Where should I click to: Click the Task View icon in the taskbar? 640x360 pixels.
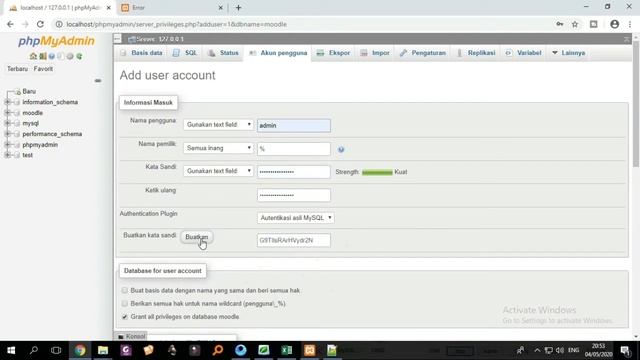pyautogui.click(x=56, y=350)
